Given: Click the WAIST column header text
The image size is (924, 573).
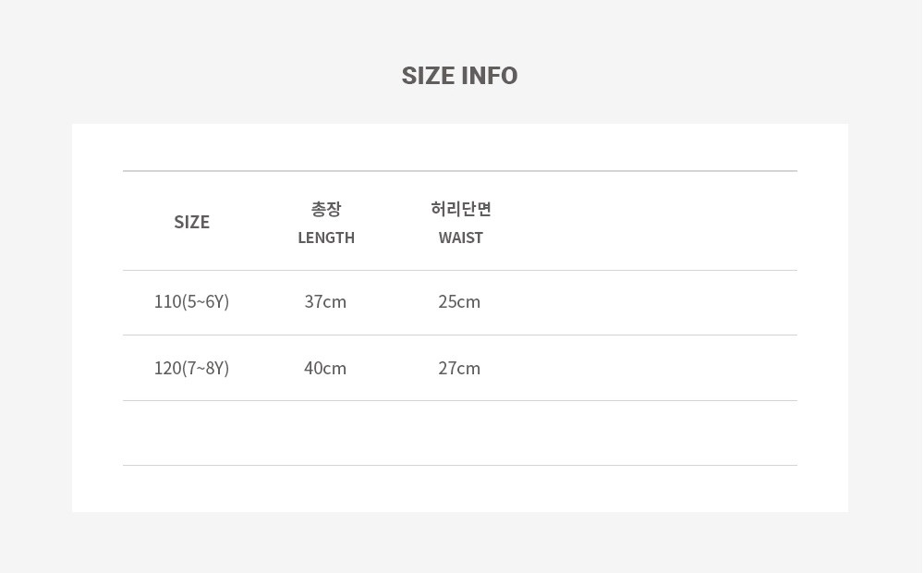Looking at the screenshot, I should click(461, 238).
